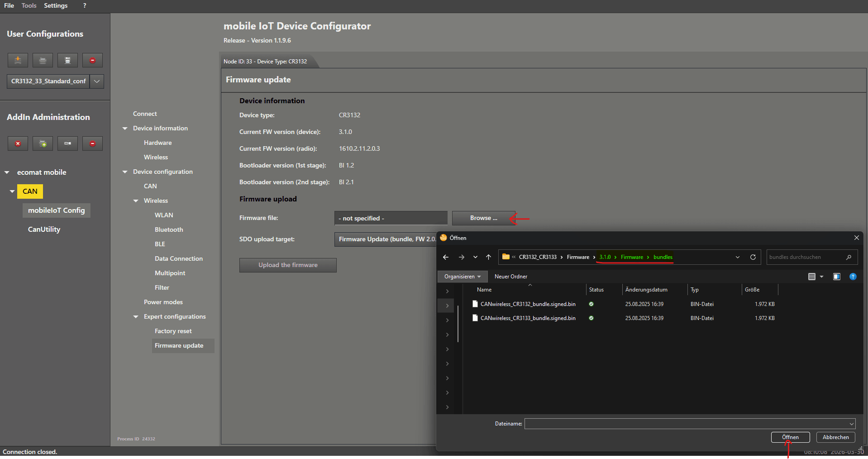
Task: Click the red minus icon under User Configurations
Action: point(92,60)
